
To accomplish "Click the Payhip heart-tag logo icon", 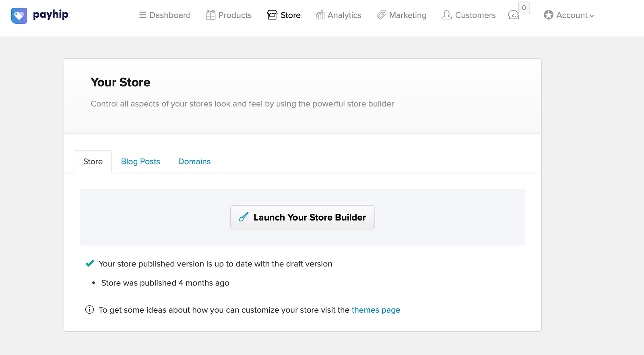I will click(19, 16).
